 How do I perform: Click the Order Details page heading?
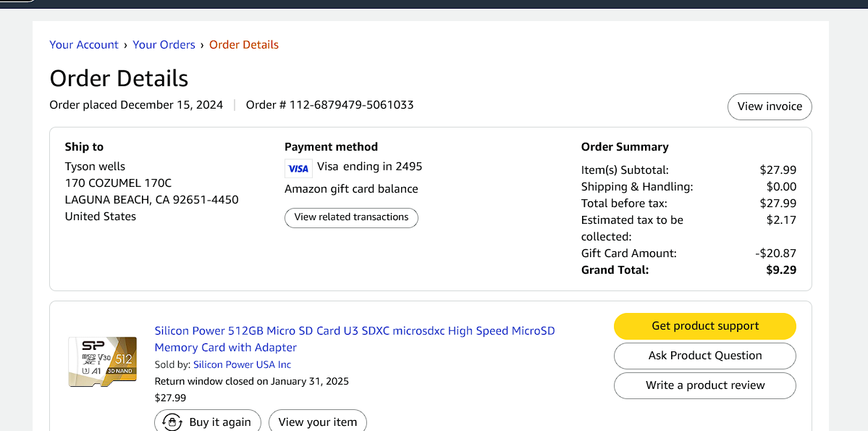(119, 78)
